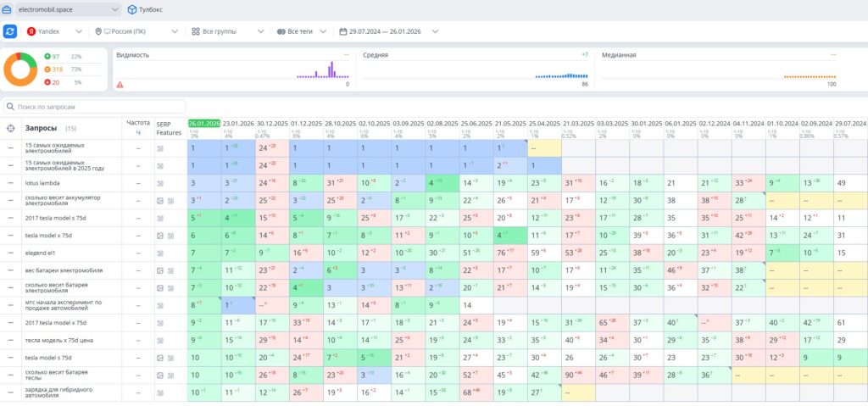Click the crosshair target icon in table header

click(x=10, y=128)
